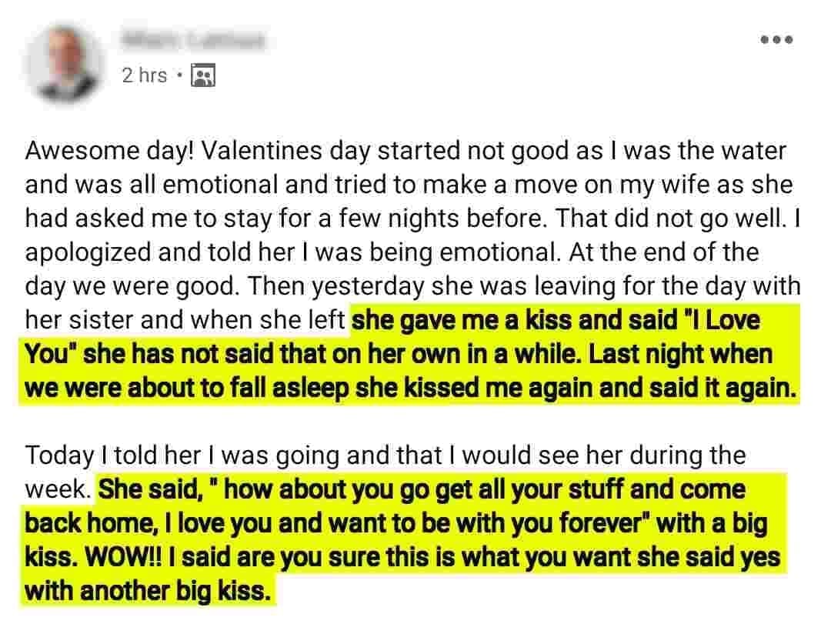Open the "2 hrs" post timestamp

click(x=144, y=75)
